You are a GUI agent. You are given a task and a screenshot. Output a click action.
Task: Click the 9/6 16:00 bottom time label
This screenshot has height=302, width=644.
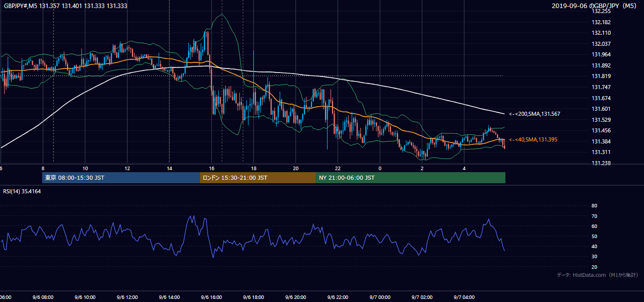pyautogui.click(x=212, y=297)
